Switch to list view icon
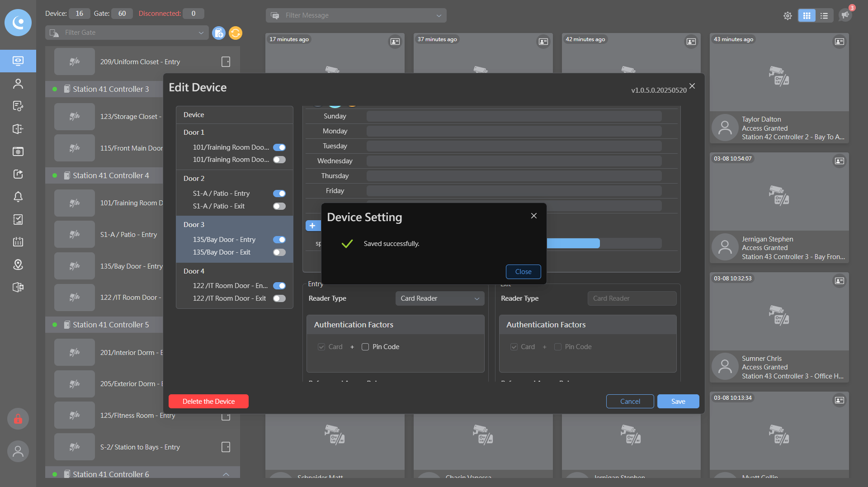 [x=824, y=16]
